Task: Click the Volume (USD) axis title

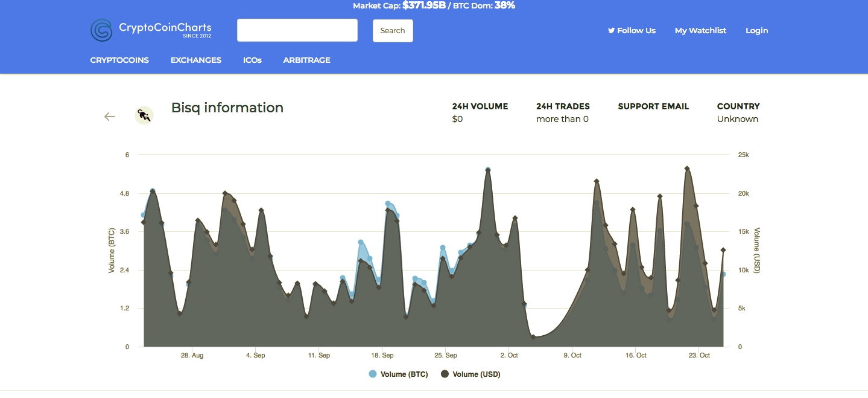Action: tap(757, 251)
